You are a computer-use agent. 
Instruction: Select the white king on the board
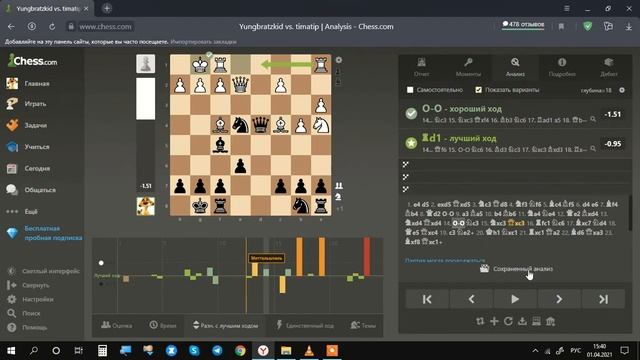(200, 65)
